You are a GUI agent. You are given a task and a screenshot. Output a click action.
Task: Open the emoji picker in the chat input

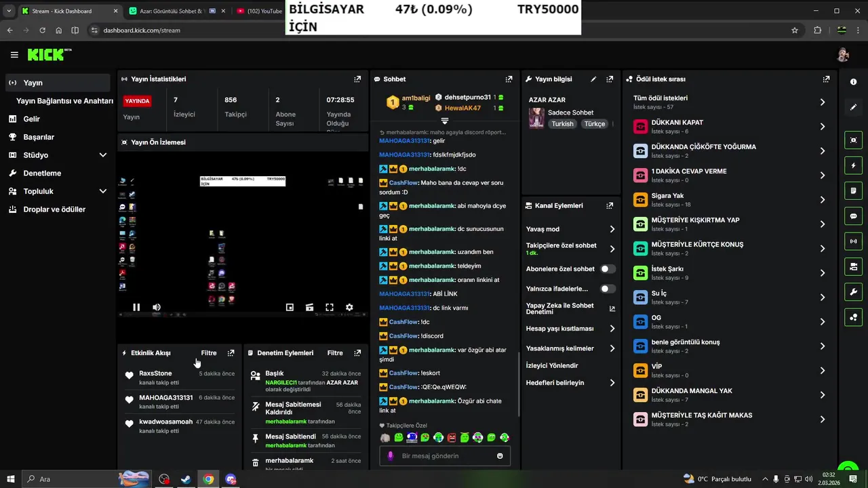(500, 456)
